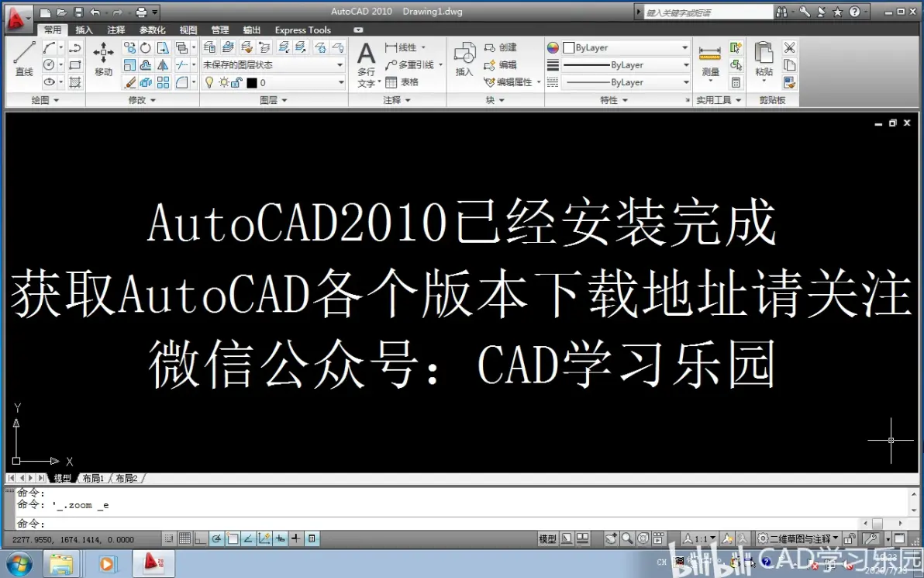Expand the 修改 (Modify) panel
Image resolution: width=924 pixels, height=578 pixels.
(x=142, y=100)
